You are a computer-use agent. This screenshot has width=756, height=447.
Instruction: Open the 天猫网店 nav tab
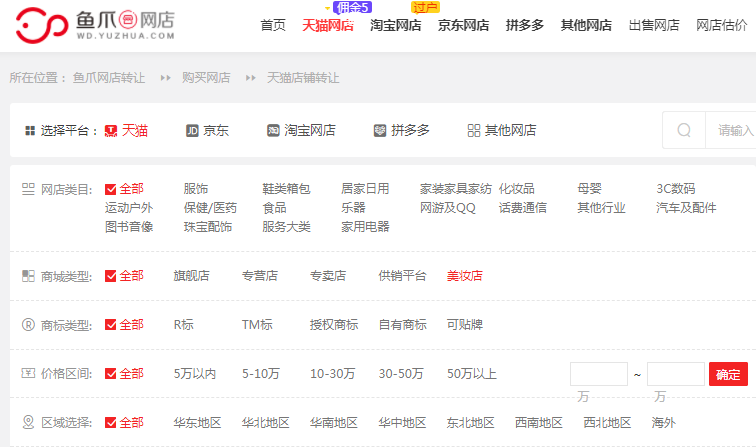coord(327,25)
